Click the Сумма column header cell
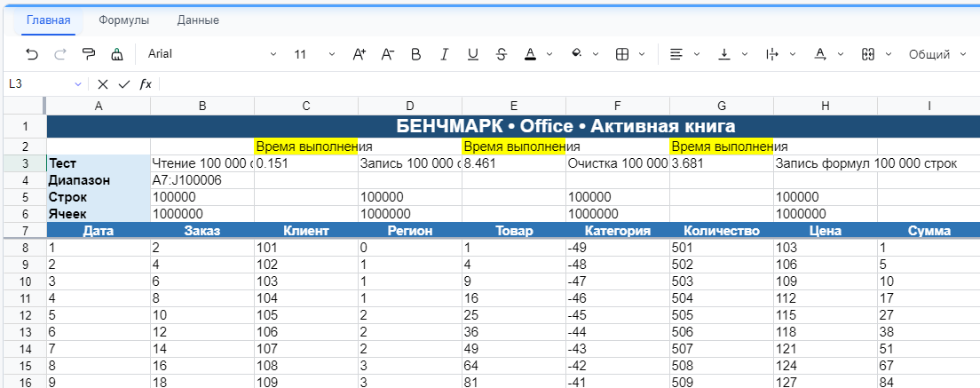 (x=929, y=231)
